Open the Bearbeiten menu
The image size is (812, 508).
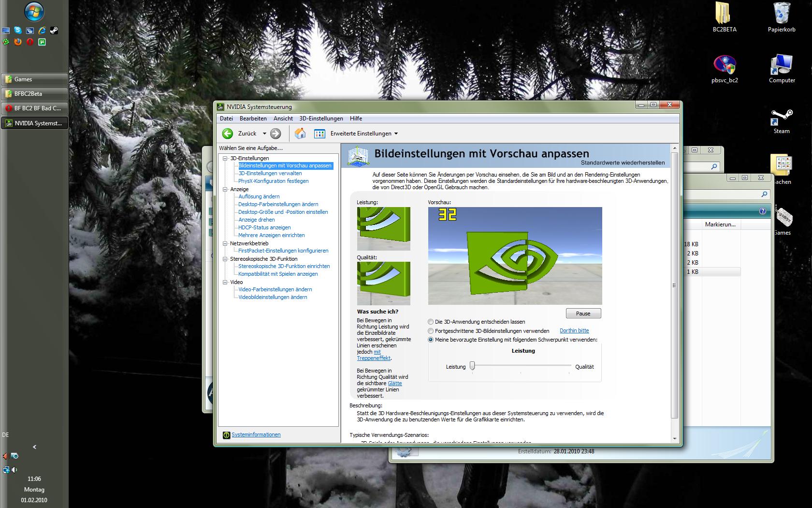click(x=253, y=119)
